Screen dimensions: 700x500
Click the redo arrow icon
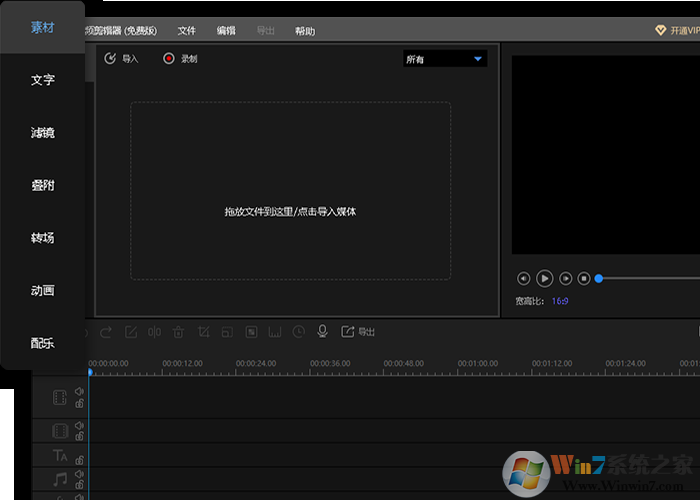tap(107, 331)
